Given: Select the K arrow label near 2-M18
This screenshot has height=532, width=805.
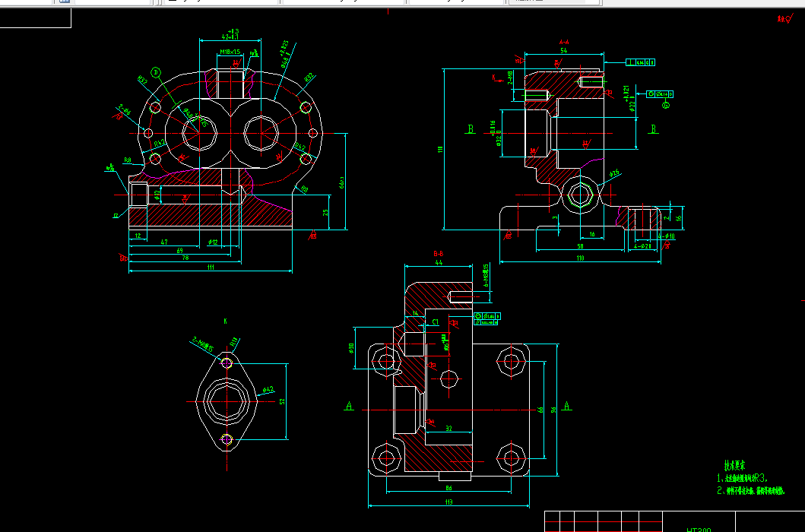Looking at the screenshot, I should click(494, 78).
